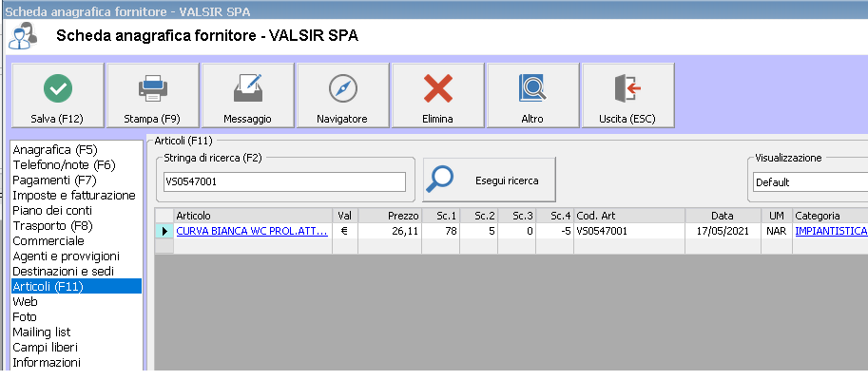
Task: Open the Visualizzazione Default dropdown
Action: pos(810,182)
